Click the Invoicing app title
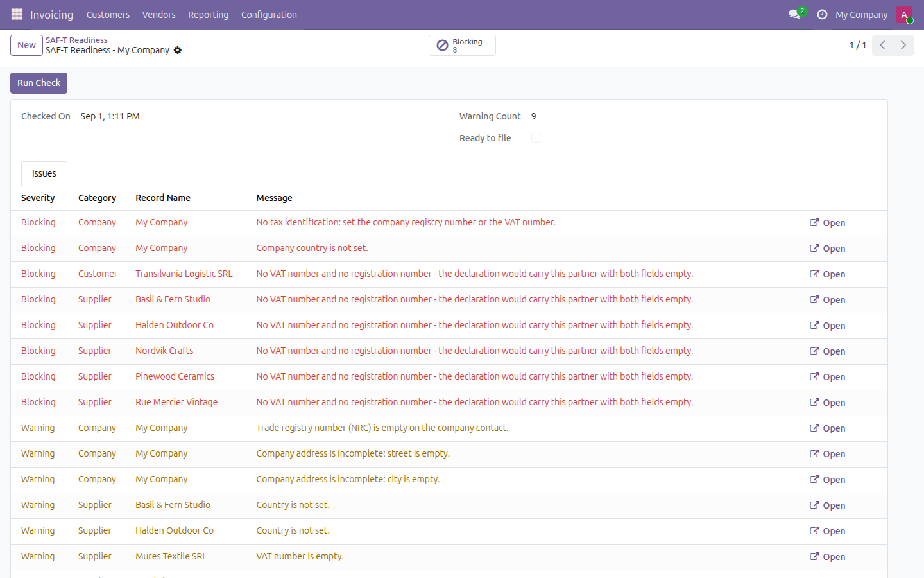924x578 pixels. (51, 15)
